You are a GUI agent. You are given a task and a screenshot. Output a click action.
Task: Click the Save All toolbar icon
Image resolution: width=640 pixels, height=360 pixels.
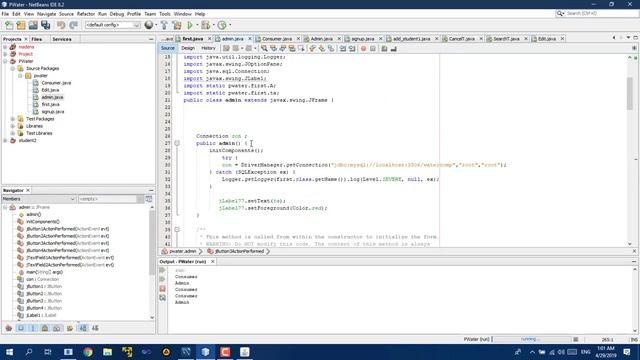coord(46,25)
